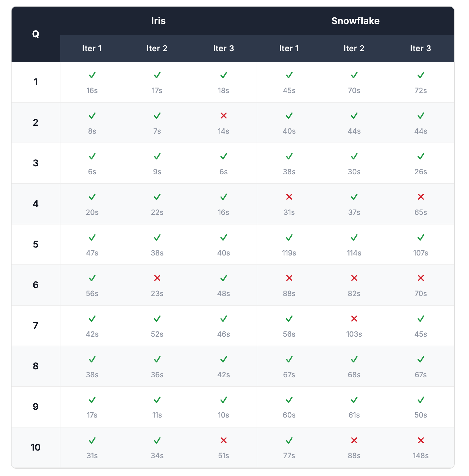Click the 37s time in row 4

coord(354,212)
